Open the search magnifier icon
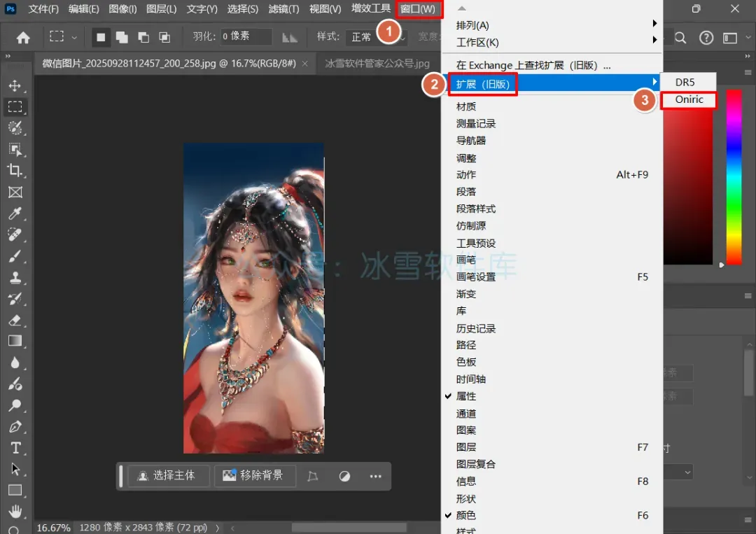Viewport: 756px width, 534px height. [x=680, y=38]
